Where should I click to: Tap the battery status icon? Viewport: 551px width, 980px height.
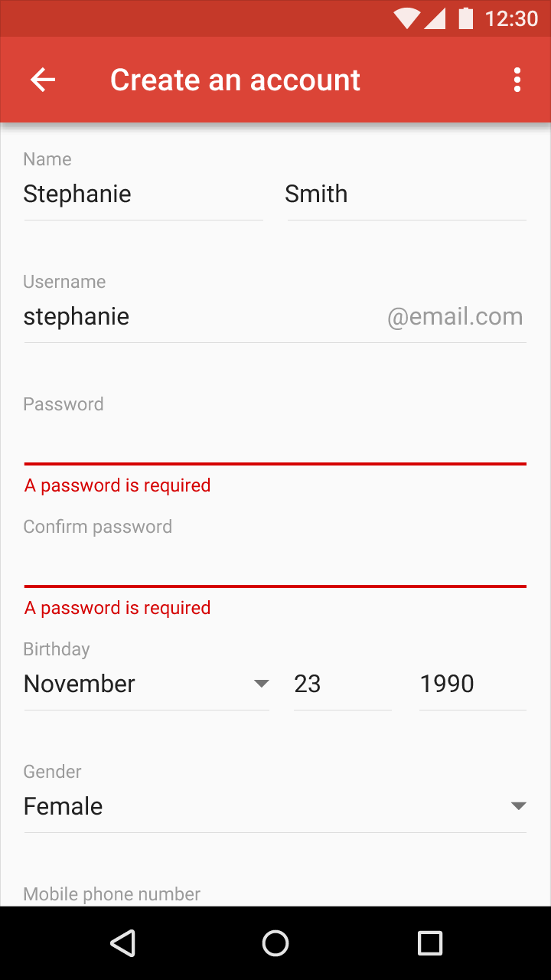(x=465, y=18)
